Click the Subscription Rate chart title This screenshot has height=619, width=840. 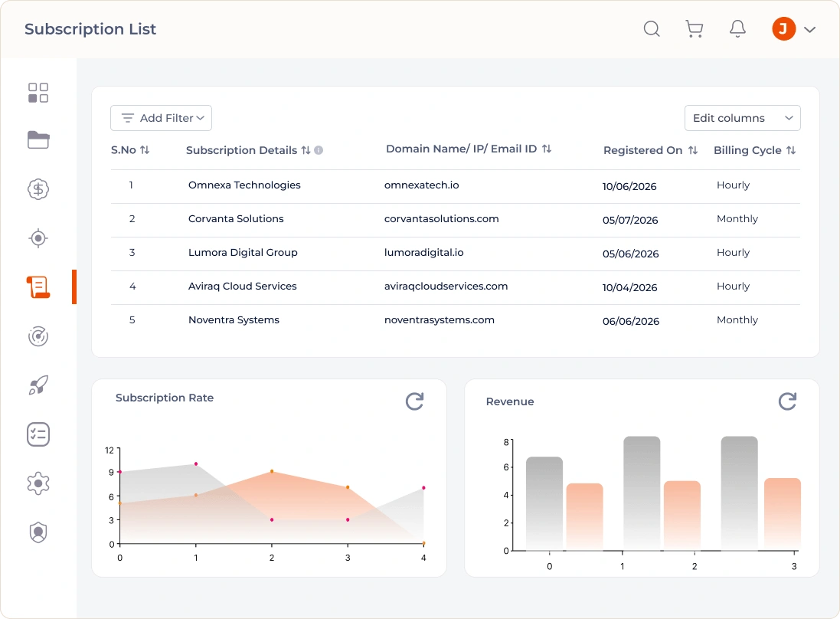[x=165, y=398]
